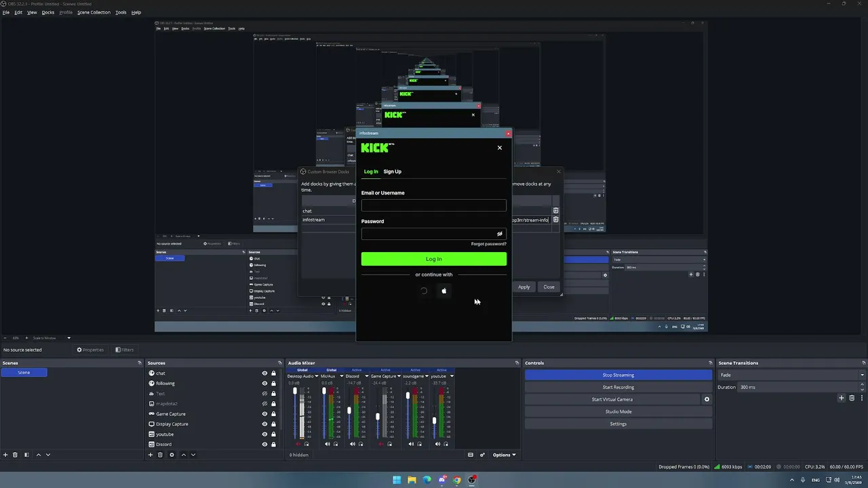Open the File menu
Viewport: 868px width, 488px height.
point(6,12)
